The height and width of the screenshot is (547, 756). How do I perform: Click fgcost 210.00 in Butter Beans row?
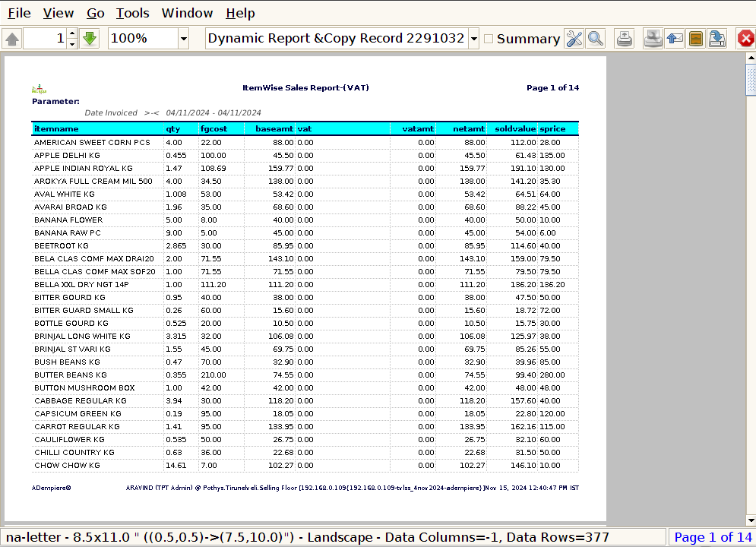213,375
